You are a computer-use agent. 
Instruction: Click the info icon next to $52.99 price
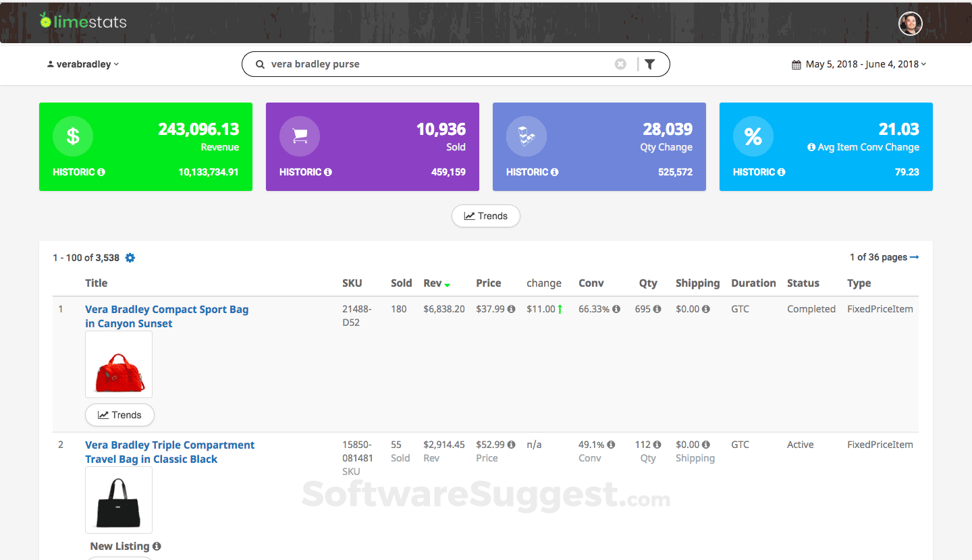coord(511,445)
